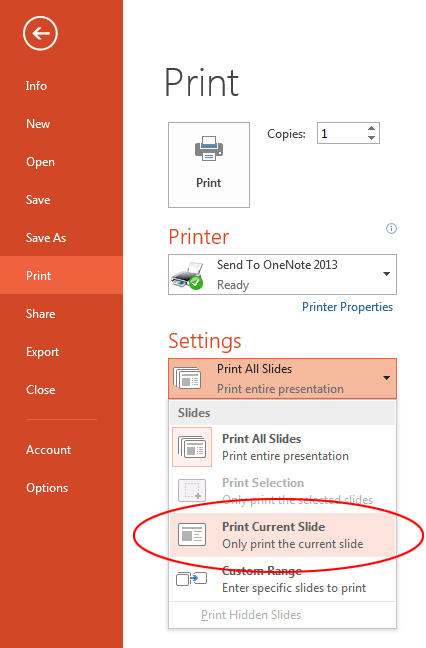Screen dimensions: 426x648
Task: Select Print Current Slide option
Action: (282, 535)
